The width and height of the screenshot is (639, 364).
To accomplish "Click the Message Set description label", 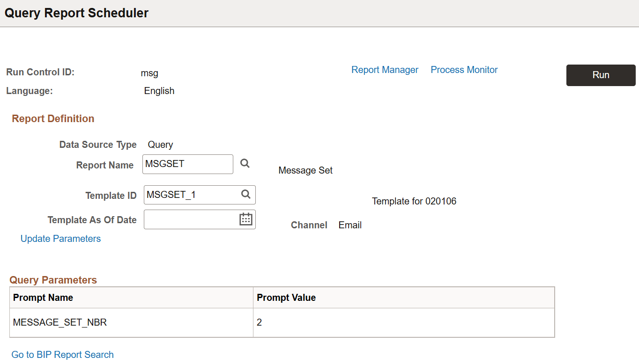I will (x=305, y=170).
